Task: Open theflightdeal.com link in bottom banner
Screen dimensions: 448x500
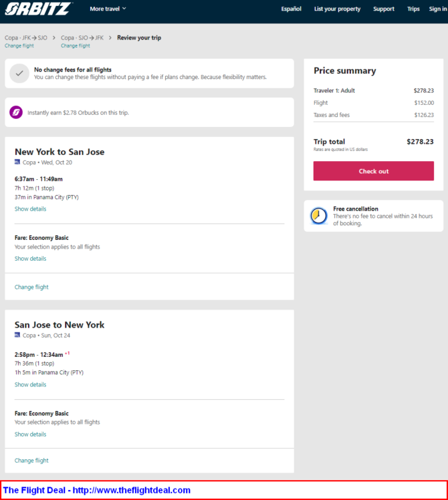Action: coord(132,490)
